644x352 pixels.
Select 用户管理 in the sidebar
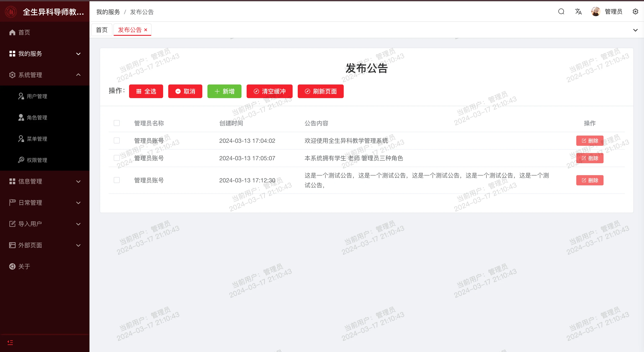point(37,96)
